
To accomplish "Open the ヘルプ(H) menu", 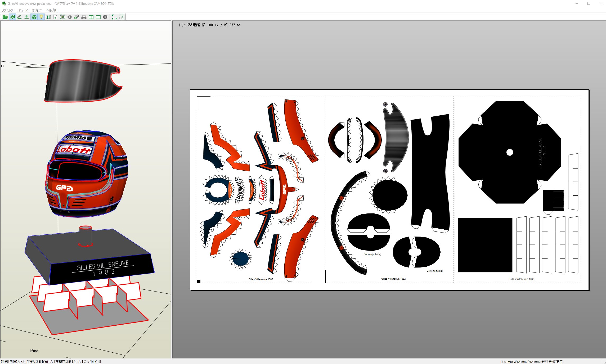I will pyautogui.click(x=52, y=10).
